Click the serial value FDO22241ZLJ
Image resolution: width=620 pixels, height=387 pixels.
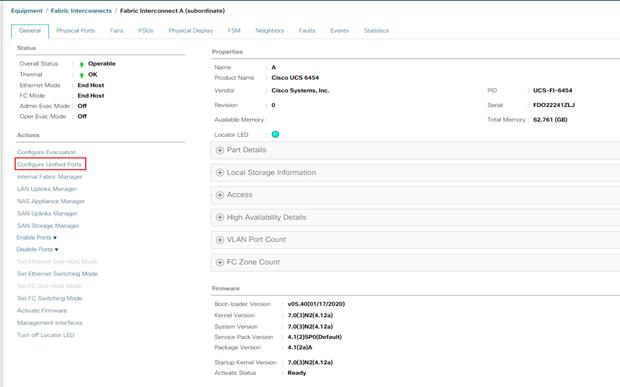coord(554,105)
